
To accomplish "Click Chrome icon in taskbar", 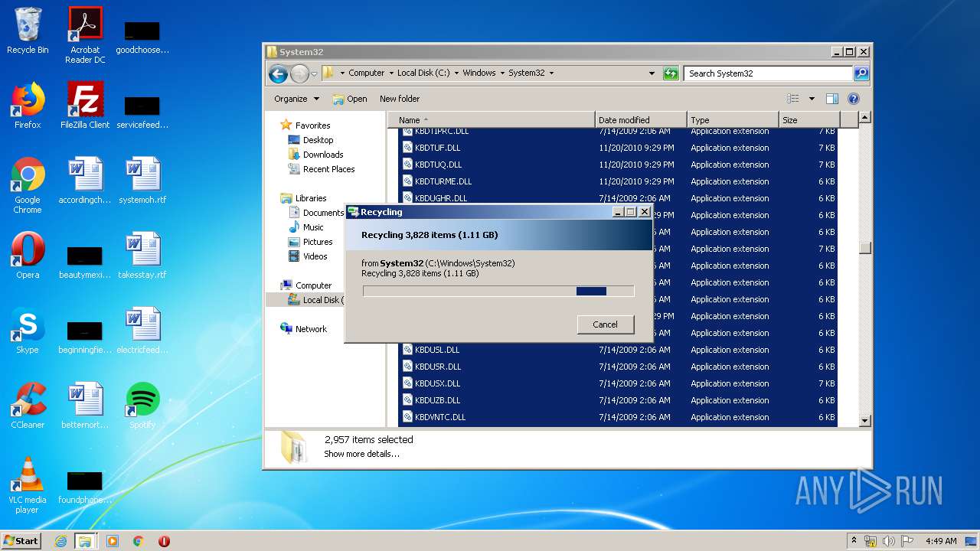I will (x=139, y=541).
